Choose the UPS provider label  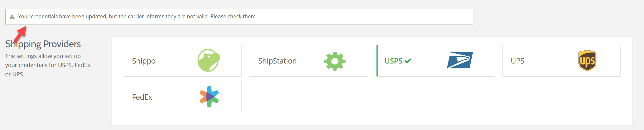coord(517,61)
